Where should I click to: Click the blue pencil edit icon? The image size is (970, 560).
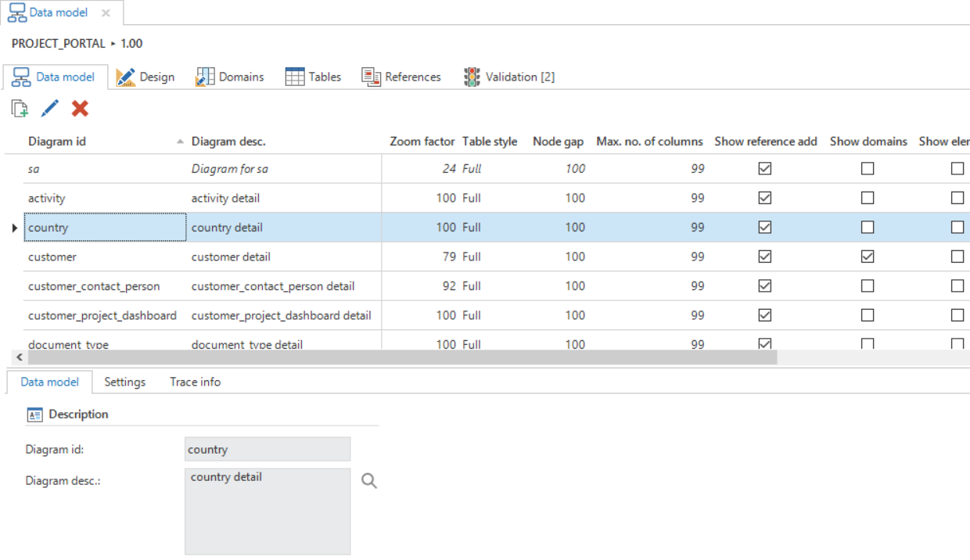click(50, 109)
